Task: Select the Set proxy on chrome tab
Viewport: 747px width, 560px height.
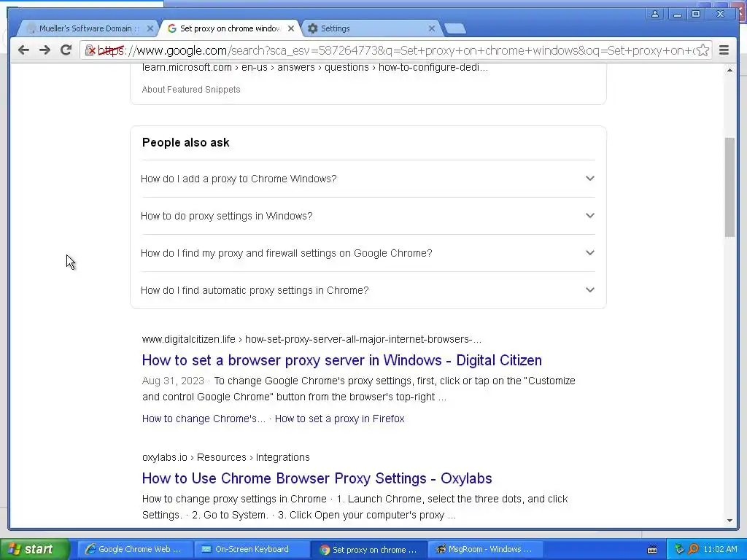Action: tap(231, 28)
